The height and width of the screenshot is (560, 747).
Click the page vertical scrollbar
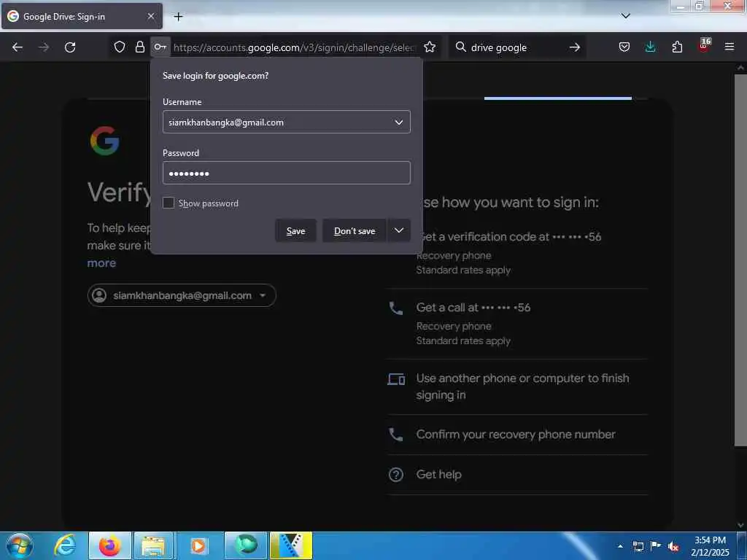tap(740, 260)
